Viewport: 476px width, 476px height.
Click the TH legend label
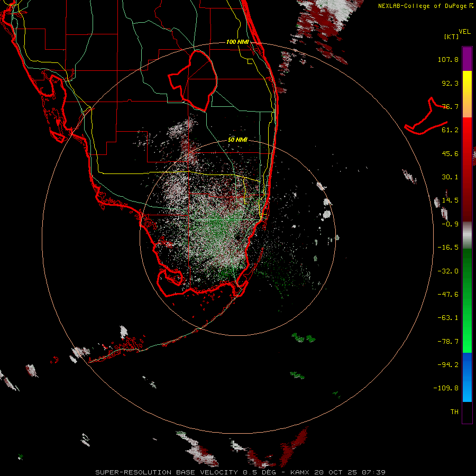click(454, 412)
